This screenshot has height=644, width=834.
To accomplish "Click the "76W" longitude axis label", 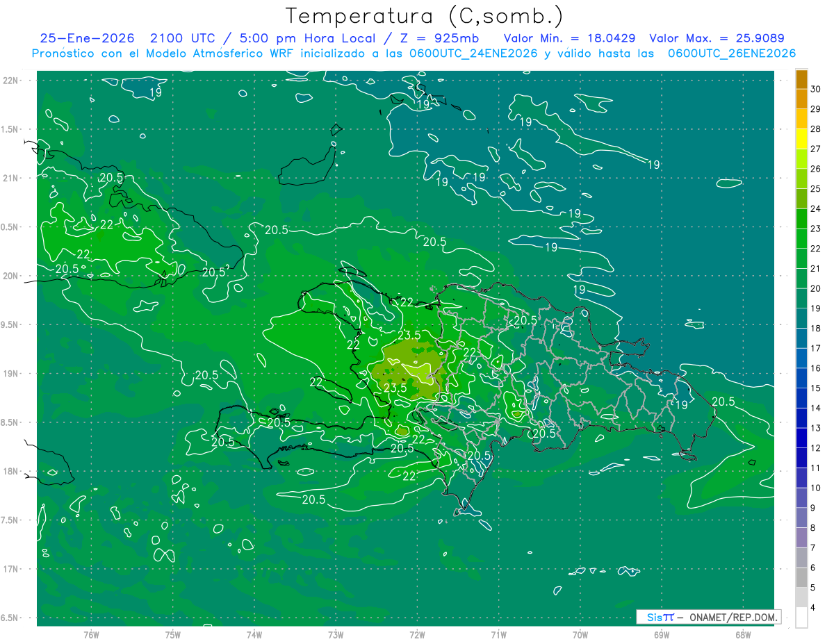I will tap(91, 634).
